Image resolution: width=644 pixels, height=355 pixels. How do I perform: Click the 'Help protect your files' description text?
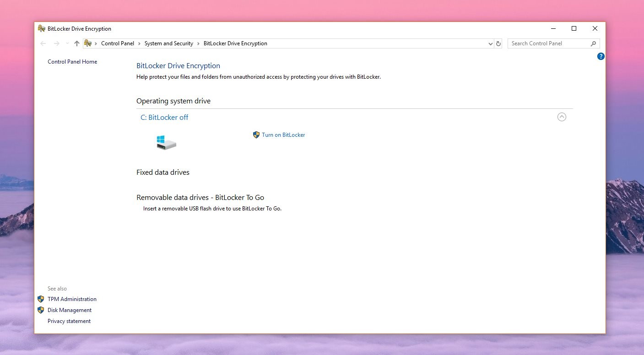(x=259, y=77)
